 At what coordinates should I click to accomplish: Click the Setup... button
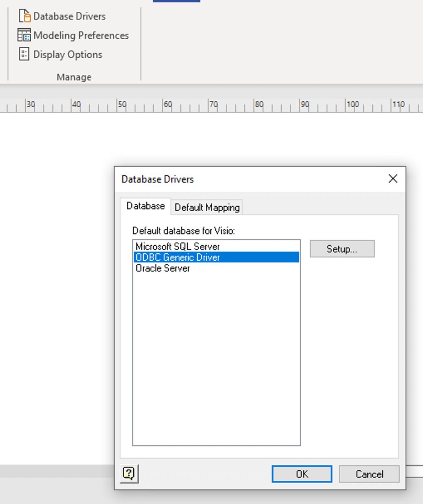tap(342, 249)
